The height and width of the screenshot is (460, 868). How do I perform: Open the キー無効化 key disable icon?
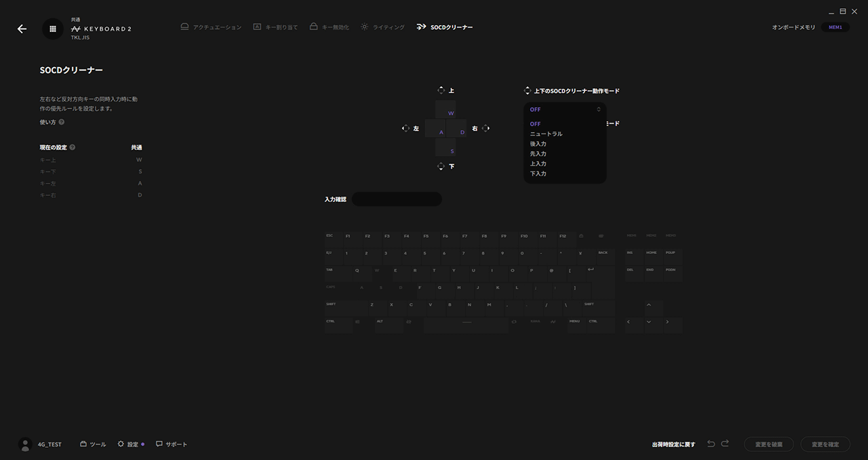click(x=313, y=26)
